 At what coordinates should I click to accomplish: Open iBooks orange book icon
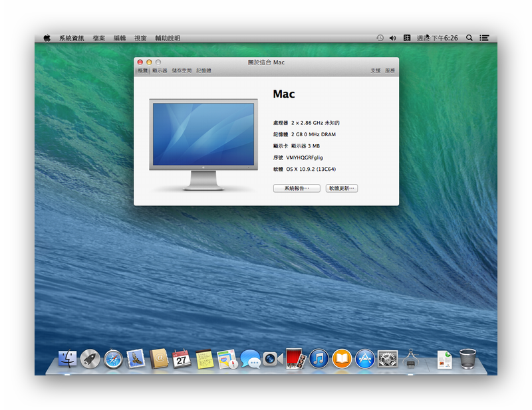pos(342,359)
